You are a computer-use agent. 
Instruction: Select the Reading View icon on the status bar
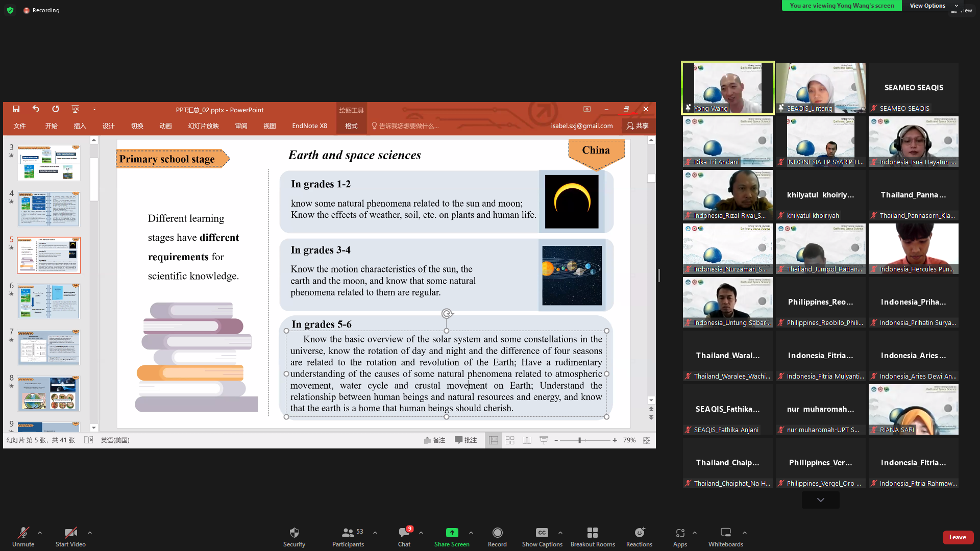coord(527,440)
